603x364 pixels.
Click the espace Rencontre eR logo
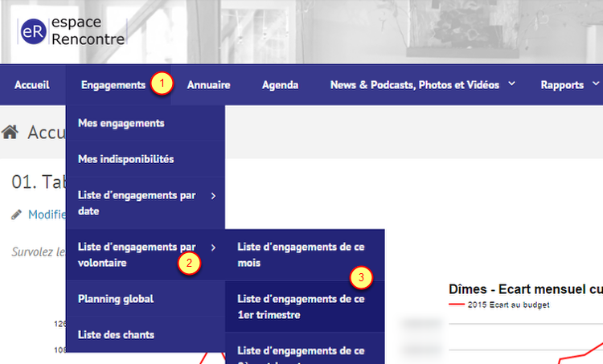tap(72, 31)
